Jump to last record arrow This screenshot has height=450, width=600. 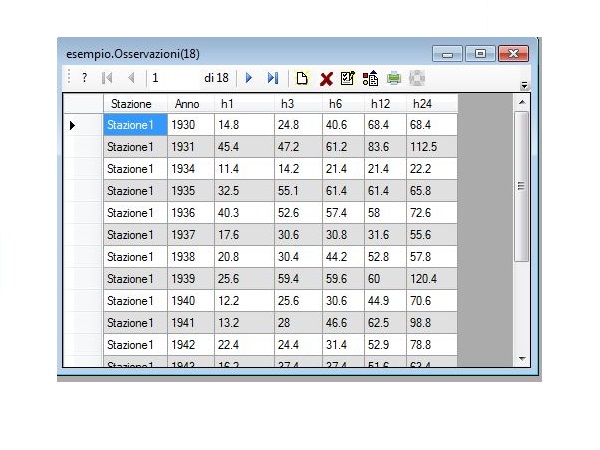click(x=273, y=78)
